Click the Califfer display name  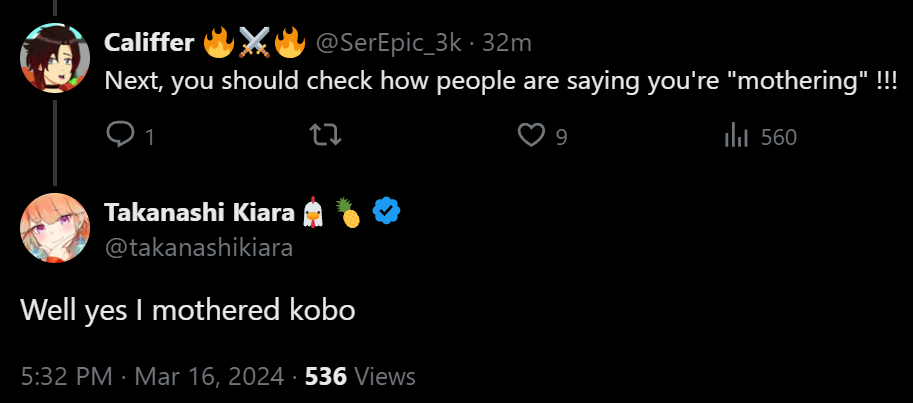150,43
